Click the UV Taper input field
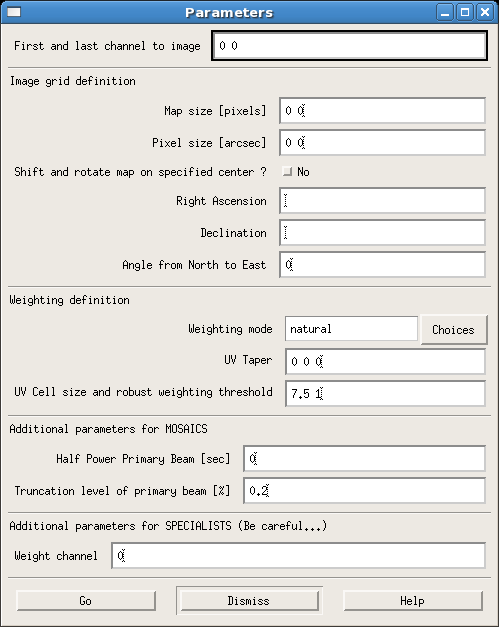This screenshot has height=627, width=499. coord(385,361)
